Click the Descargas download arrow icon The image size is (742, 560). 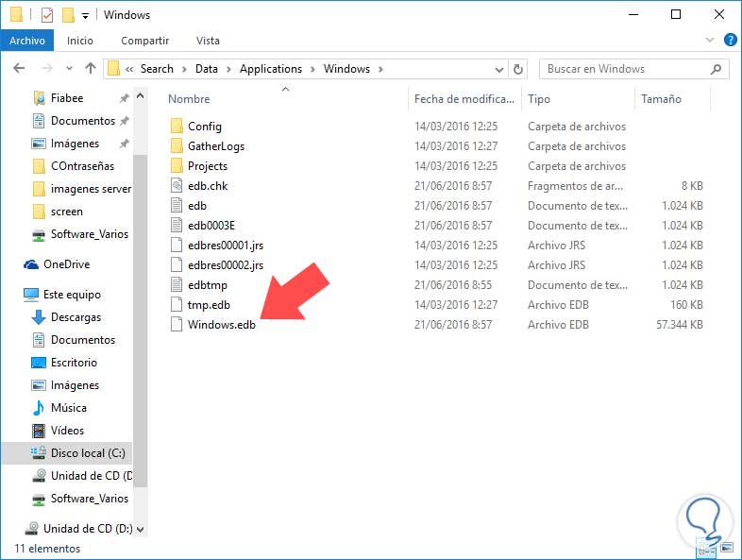[x=39, y=317]
